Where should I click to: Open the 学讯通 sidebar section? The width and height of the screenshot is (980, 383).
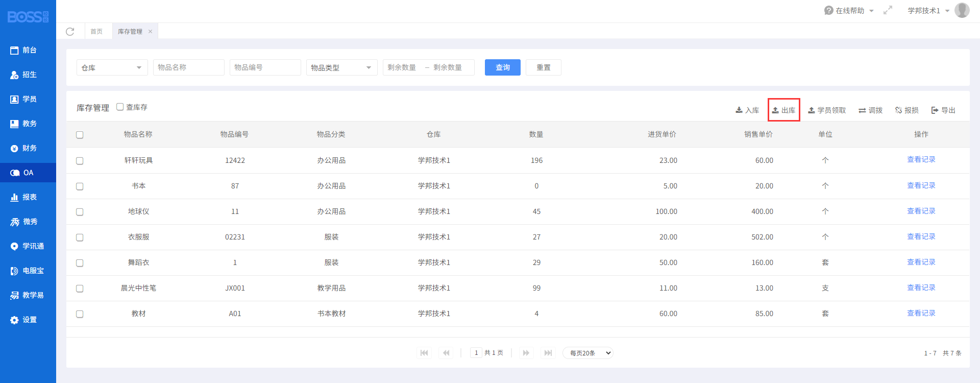(x=28, y=246)
